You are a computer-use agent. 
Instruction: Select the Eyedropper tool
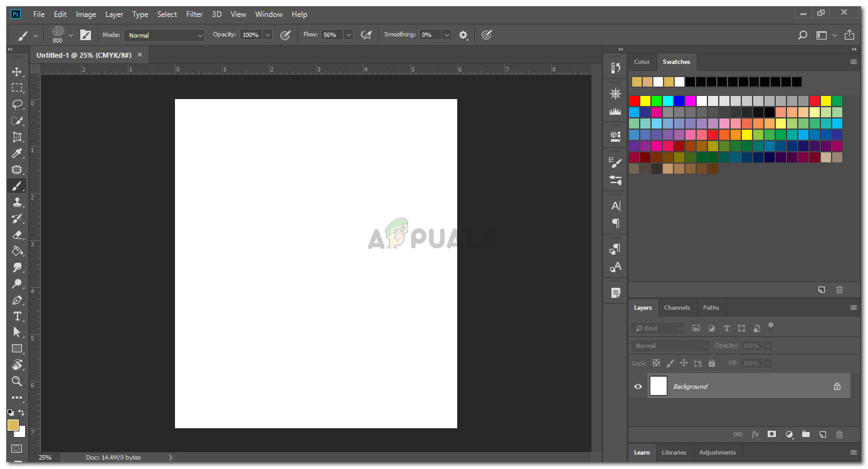coord(17,153)
